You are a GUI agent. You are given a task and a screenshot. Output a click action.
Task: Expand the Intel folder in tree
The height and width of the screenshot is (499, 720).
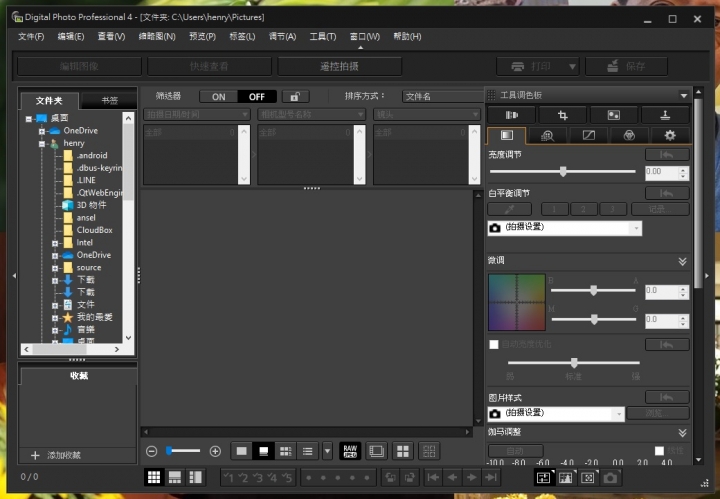pos(55,243)
